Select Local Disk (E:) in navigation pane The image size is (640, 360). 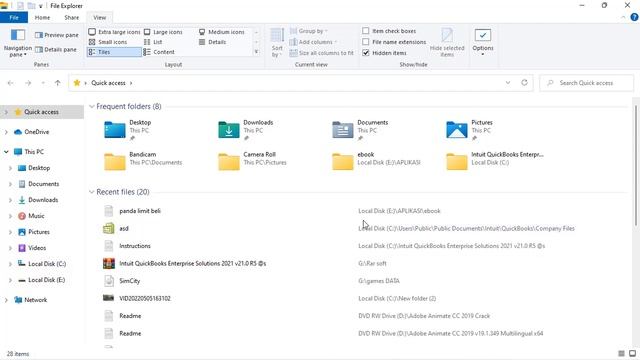point(46,280)
